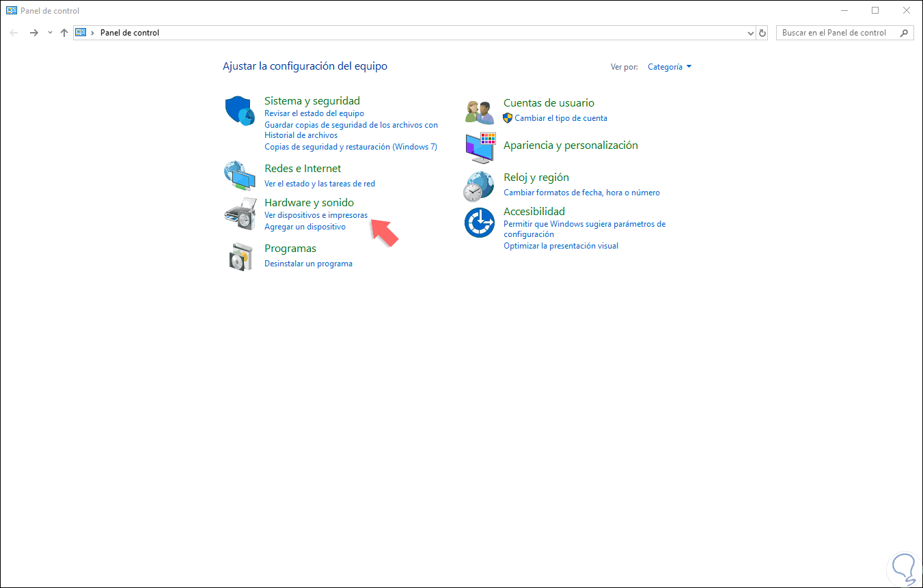Click the Programas disc box icon
Screen dimensions: 923x588
[x=240, y=256]
